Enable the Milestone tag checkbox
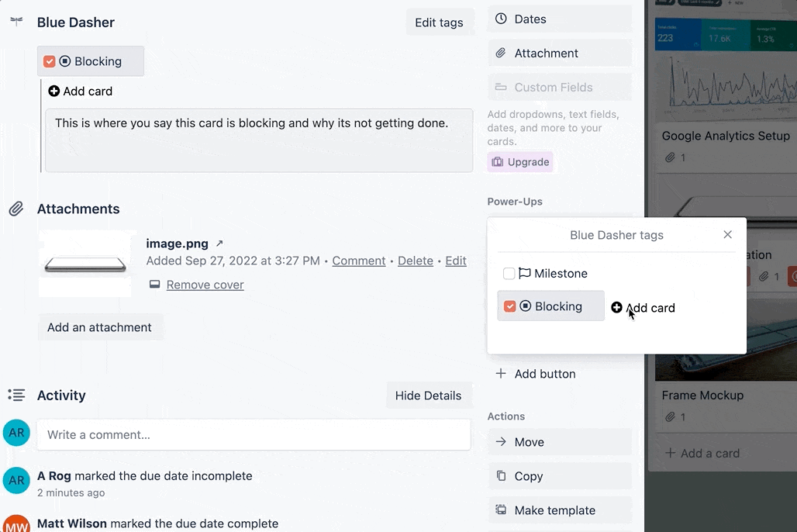 (x=509, y=274)
